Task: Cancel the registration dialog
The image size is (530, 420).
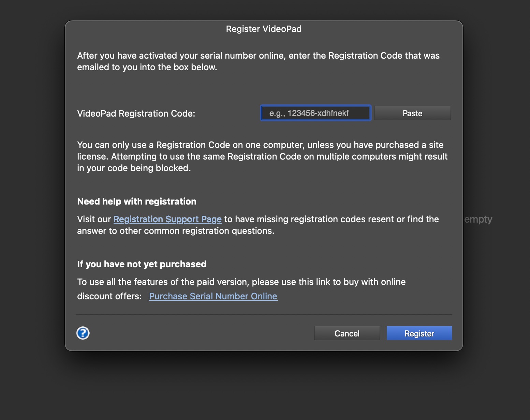Action: tap(347, 333)
